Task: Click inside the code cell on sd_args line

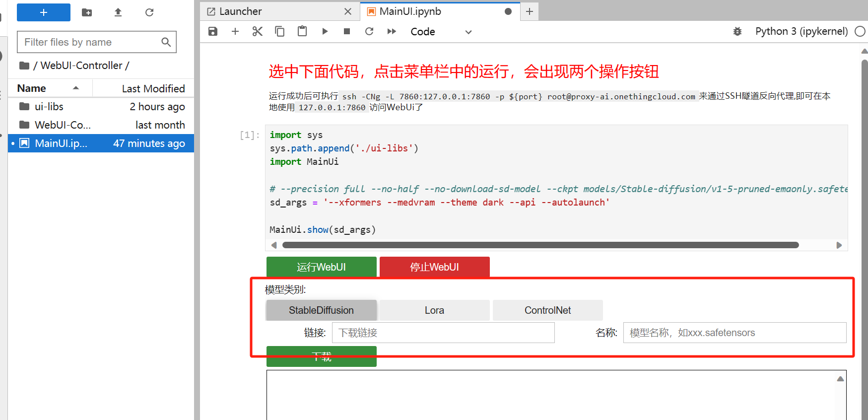Action: pyautogui.click(x=440, y=203)
